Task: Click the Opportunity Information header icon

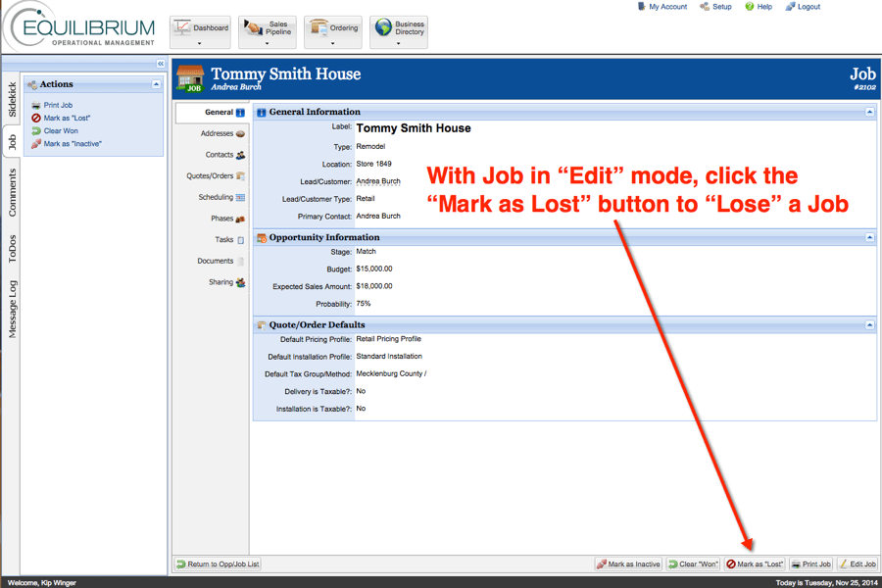Action: click(x=262, y=238)
